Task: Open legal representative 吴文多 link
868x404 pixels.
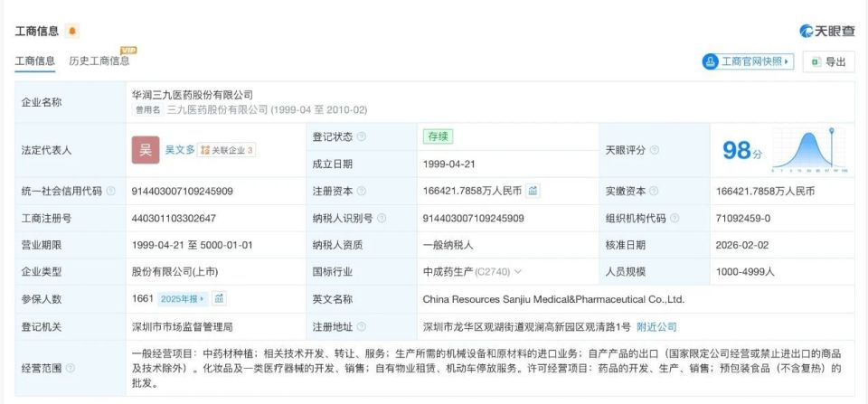Action: click(180, 149)
